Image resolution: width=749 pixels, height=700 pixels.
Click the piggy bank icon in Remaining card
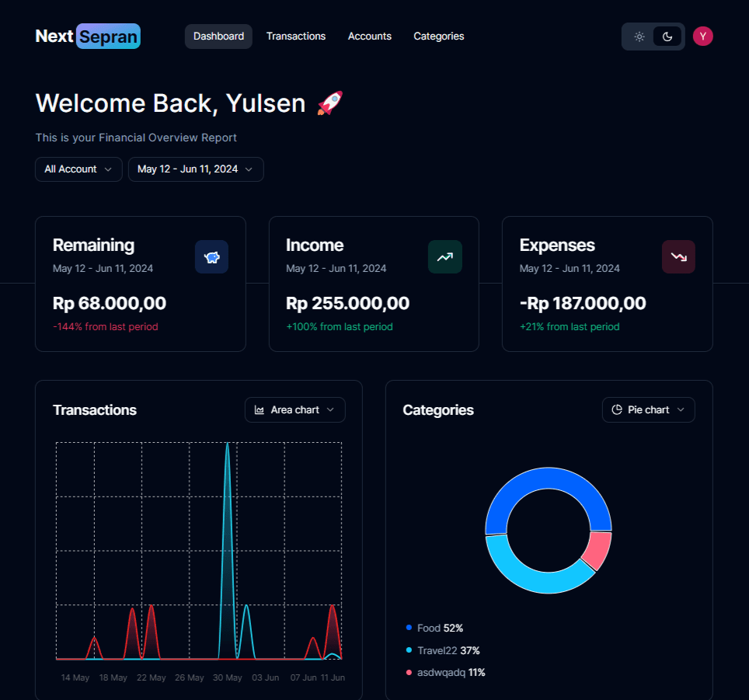pyautogui.click(x=211, y=257)
